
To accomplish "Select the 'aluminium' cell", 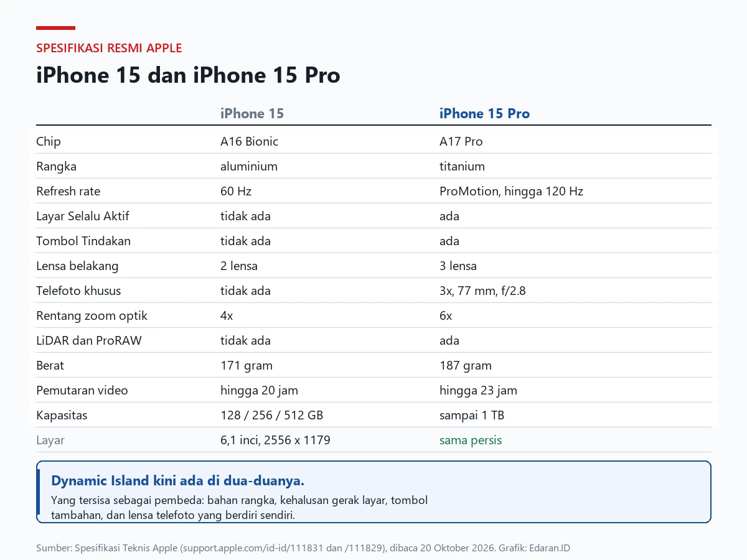I will pos(249,166).
